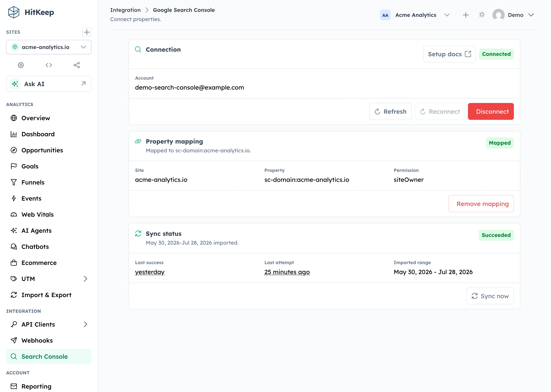551x392 pixels.
Task: Click '25 minutes ago' last attempt value
Action: tap(287, 272)
